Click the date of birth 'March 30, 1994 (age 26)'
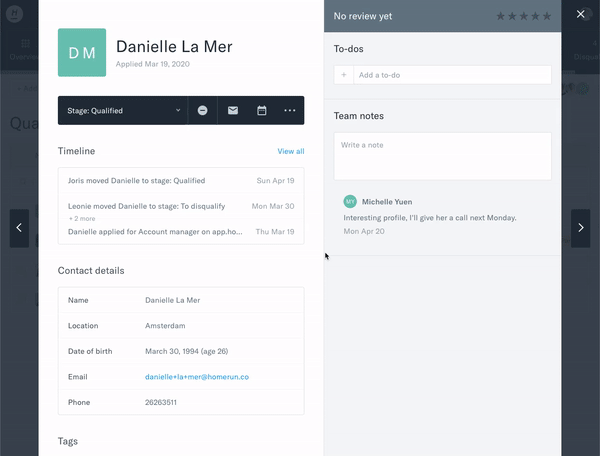This screenshot has width=600, height=456. pyautogui.click(x=186, y=351)
